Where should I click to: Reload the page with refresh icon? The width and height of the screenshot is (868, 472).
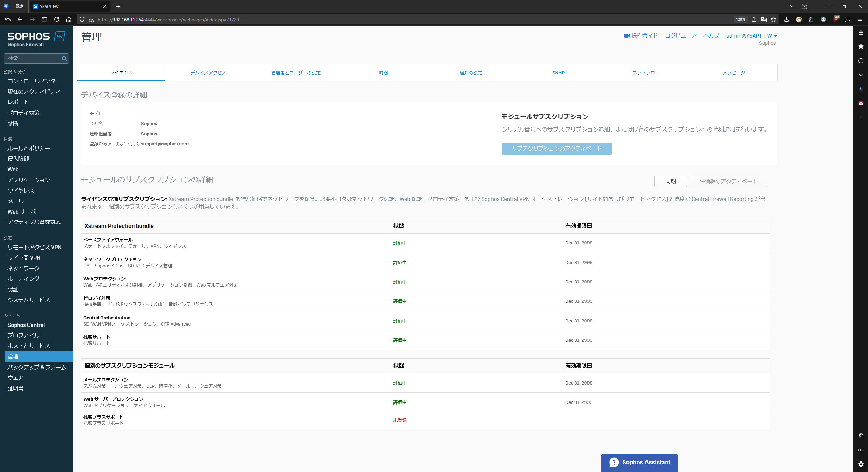(x=57, y=20)
